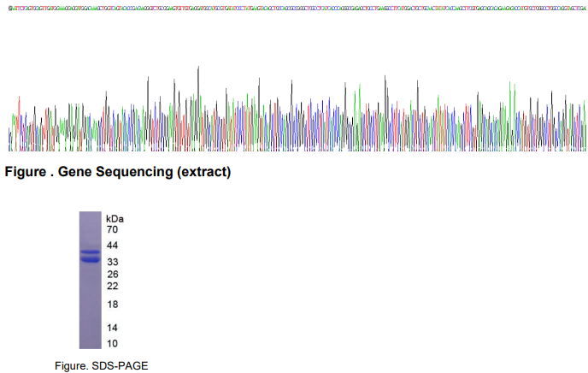The height and width of the screenshot is (373, 588).
Task: Click the 44 kDa marker label
Action: [112, 246]
